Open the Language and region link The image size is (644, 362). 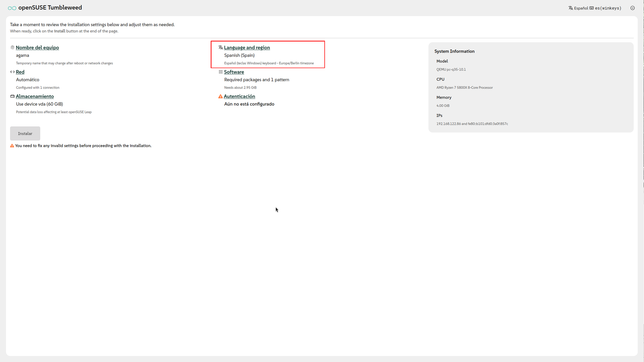coord(247,48)
